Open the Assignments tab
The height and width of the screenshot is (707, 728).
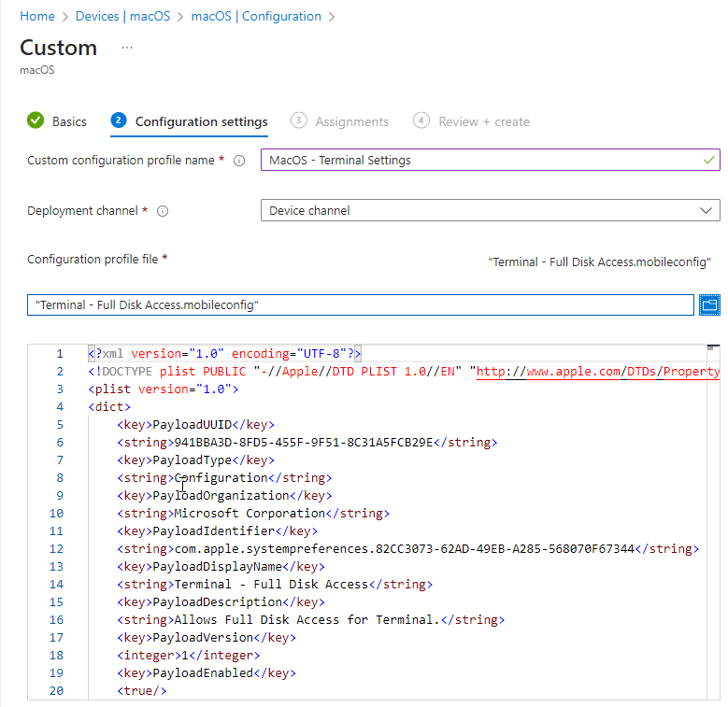tap(352, 121)
